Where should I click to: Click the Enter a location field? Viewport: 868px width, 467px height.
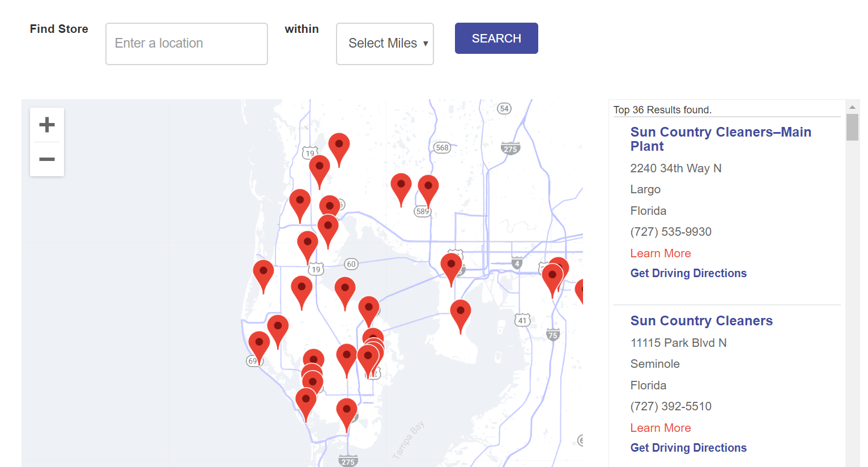186,44
